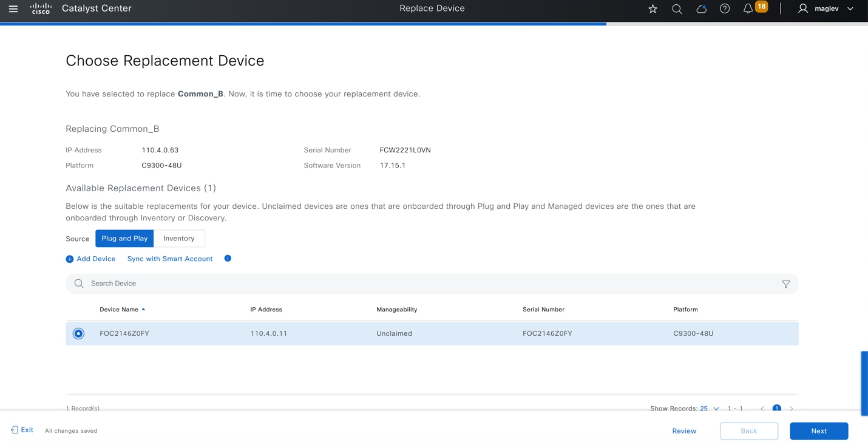Open the device table filter icon
868x442 pixels.
tap(785, 284)
